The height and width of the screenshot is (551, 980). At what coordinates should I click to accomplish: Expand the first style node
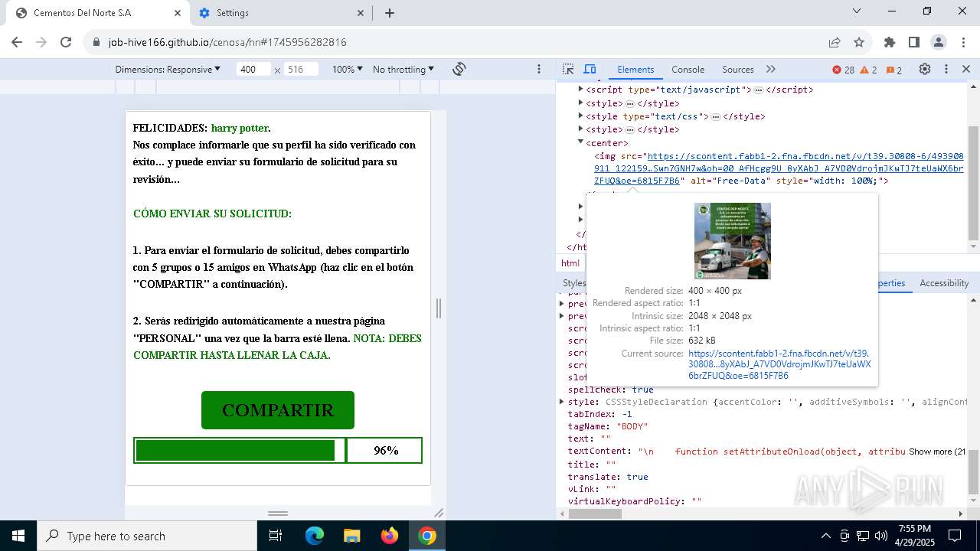580,103
